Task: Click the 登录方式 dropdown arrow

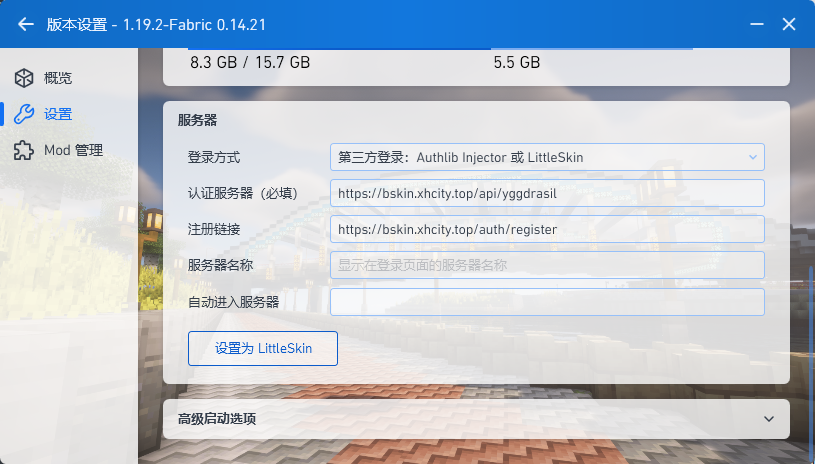Action: [x=752, y=157]
